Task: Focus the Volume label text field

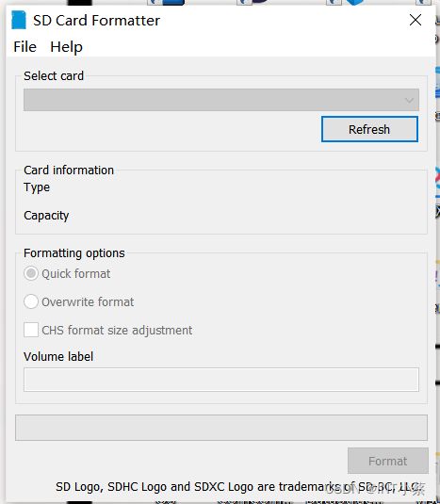Action: click(x=221, y=380)
